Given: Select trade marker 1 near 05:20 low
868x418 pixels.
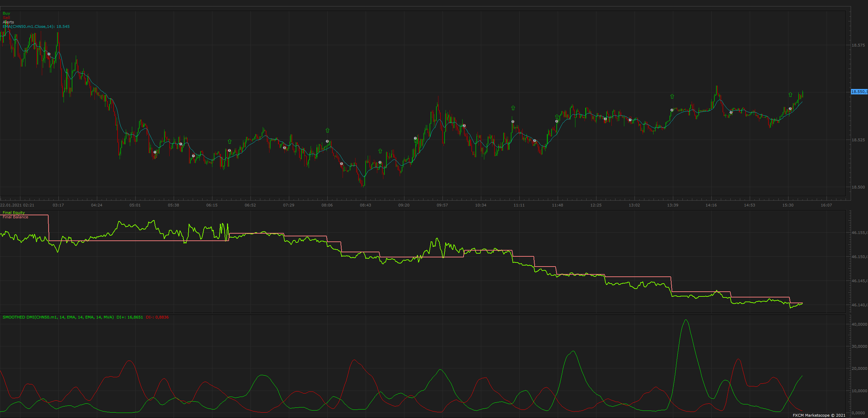Looking at the screenshot, I should (x=155, y=152).
